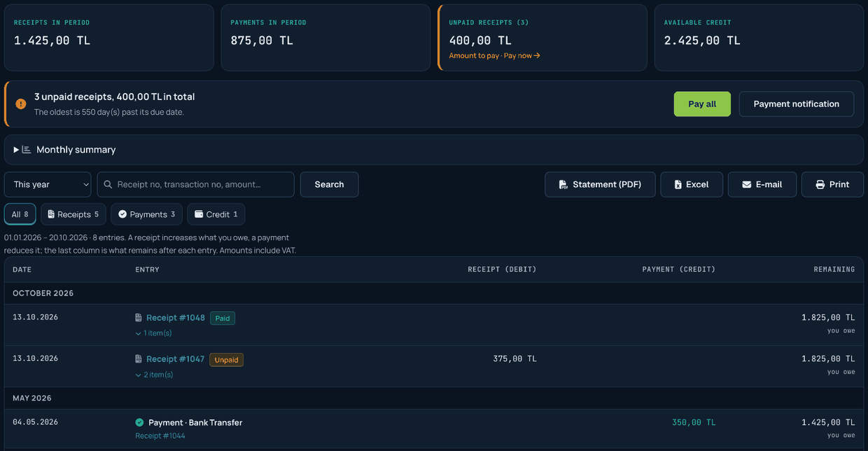
Task: Open the Receipt #1044 link under Bank Transfer
Action: tap(160, 436)
